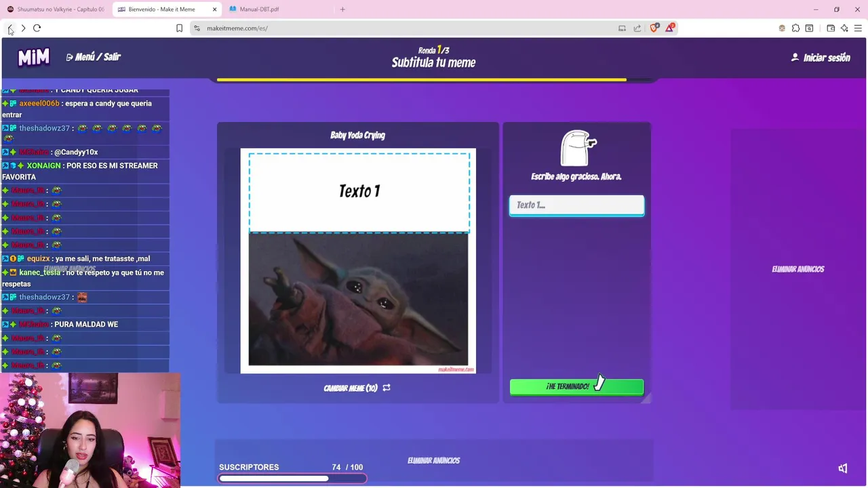
Task: Click the share page icon in address bar
Action: (637, 28)
